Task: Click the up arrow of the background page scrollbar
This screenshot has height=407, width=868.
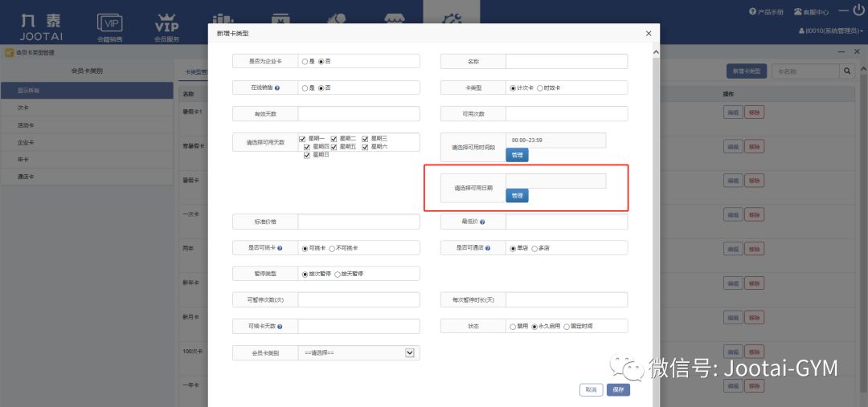Action: [863, 68]
